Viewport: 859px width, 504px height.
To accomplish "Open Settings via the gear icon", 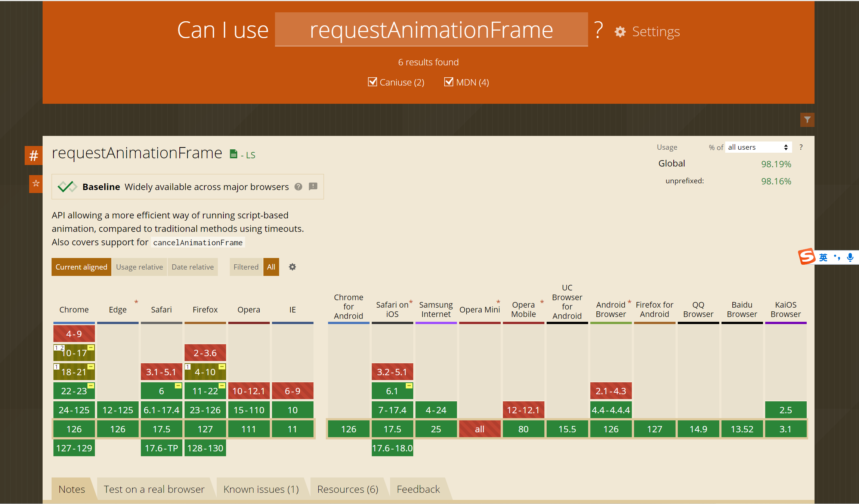I will pyautogui.click(x=620, y=32).
